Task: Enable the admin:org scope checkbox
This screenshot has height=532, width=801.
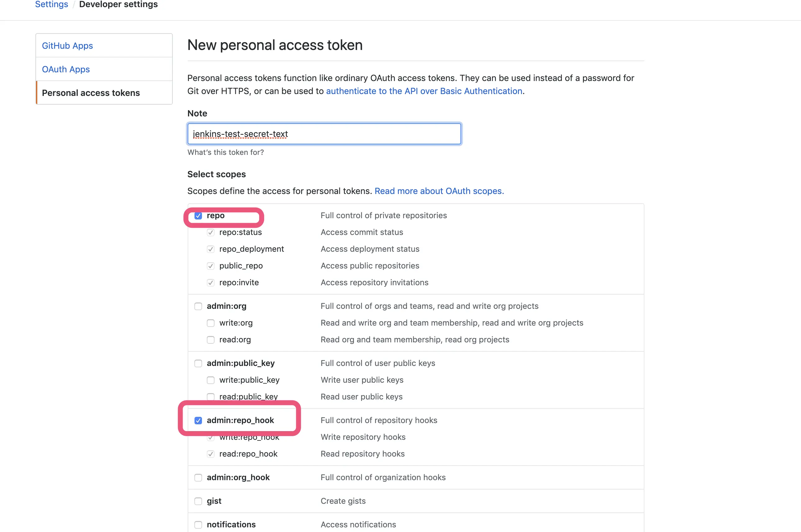Action: coord(198,306)
